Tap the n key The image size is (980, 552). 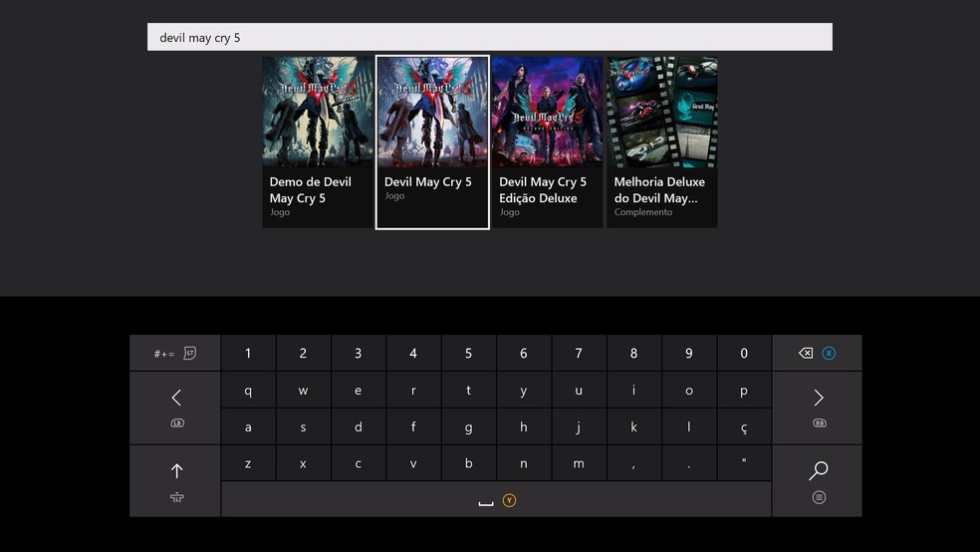pyautogui.click(x=524, y=463)
